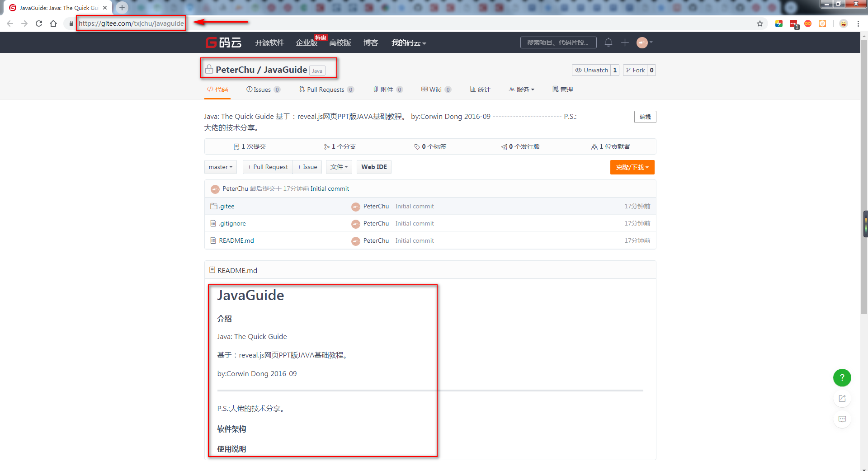Viewport: 868px width, 471px height.
Task: Open the 附件 tab
Action: pyautogui.click(x=388, y=89)
